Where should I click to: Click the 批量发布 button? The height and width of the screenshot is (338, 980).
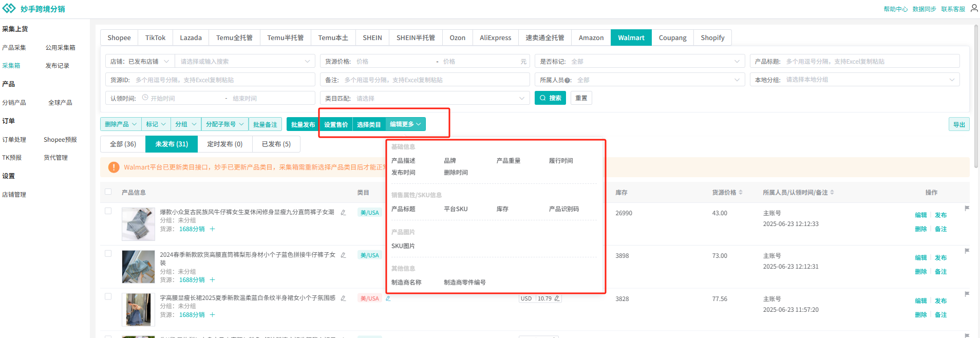tap(303, 124)
